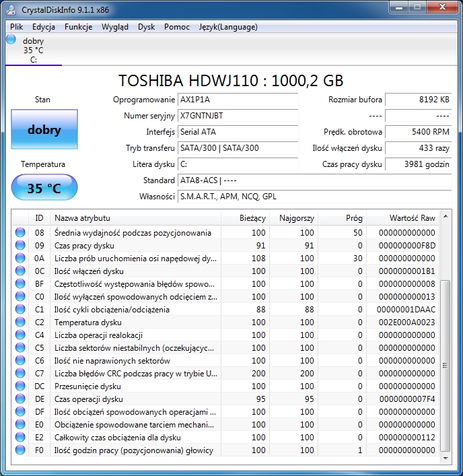Click the attribute list scroll-down arrow
The height and width of the screenshot is (476, 463).
(446, 458)
